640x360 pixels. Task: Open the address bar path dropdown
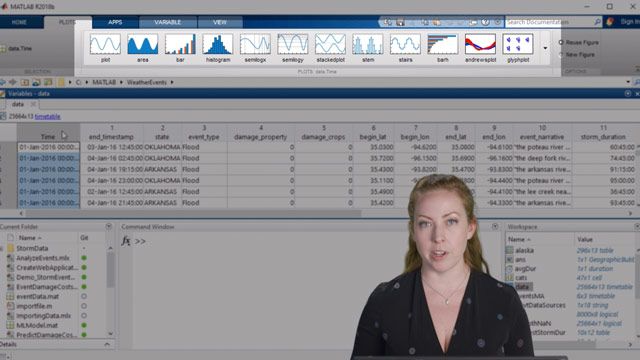pos(628,82)
